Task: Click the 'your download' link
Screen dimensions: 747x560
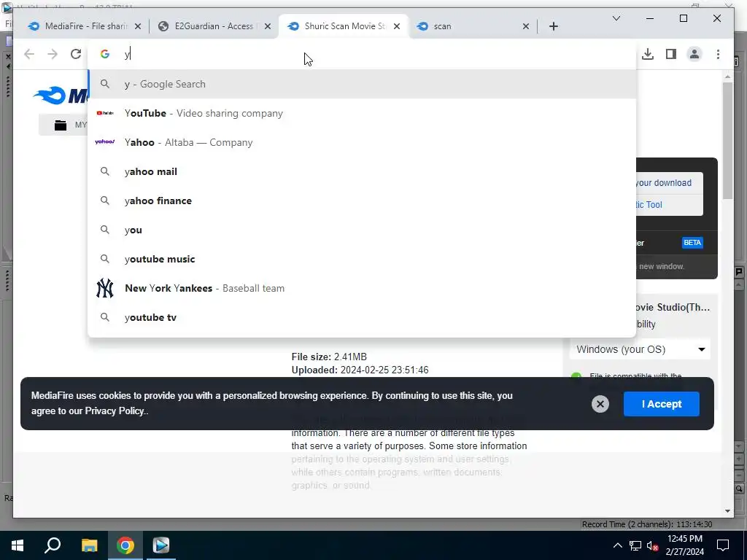Action: [664, 183]
